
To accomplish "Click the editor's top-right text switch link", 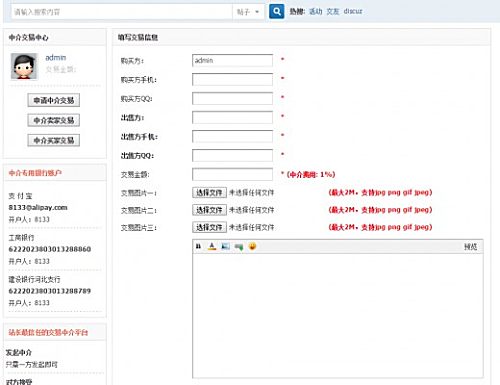I will click(x=470, y=247).
